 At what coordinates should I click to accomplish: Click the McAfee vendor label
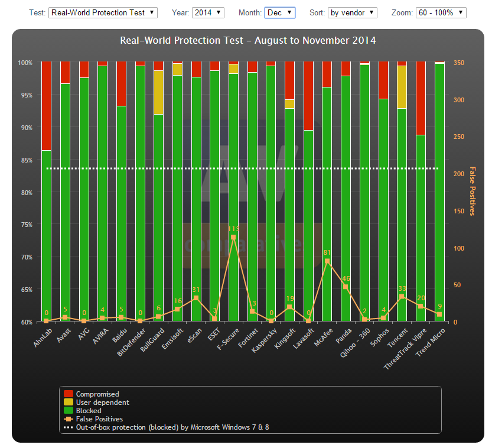[x=323, y=337]
